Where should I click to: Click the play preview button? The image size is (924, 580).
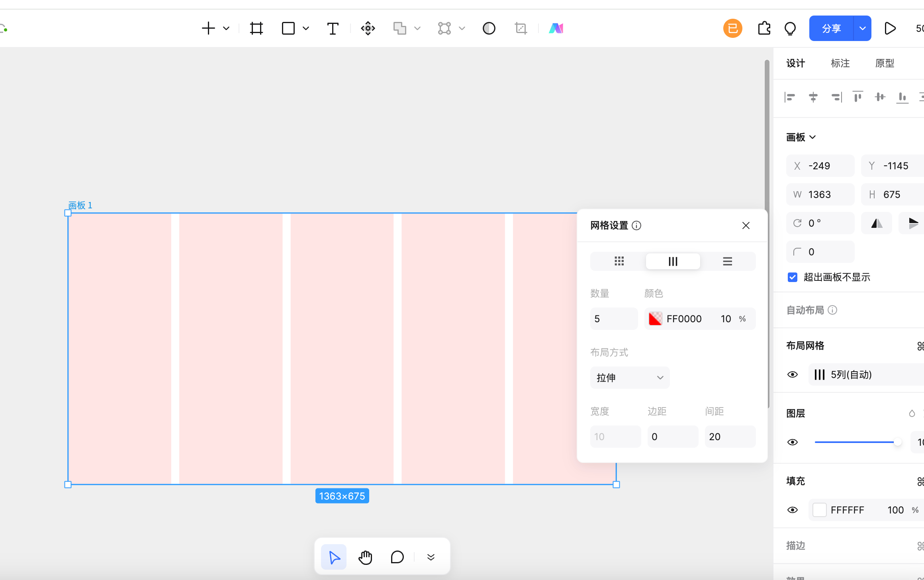pos(890,28)
